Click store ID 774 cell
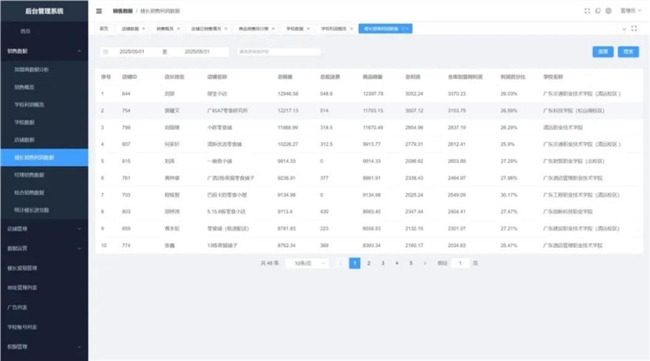This screenshot has width=650, height=361. click(x=126, y=245)
